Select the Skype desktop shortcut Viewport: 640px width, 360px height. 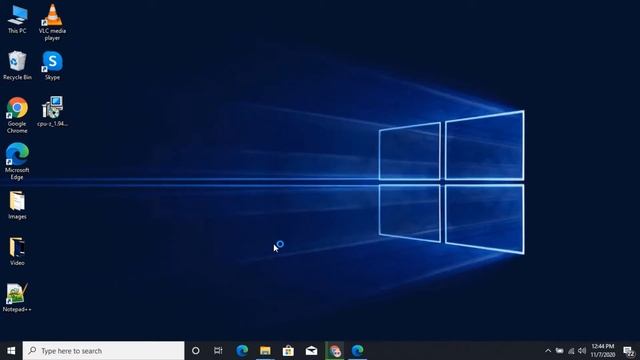coord(52,66)
